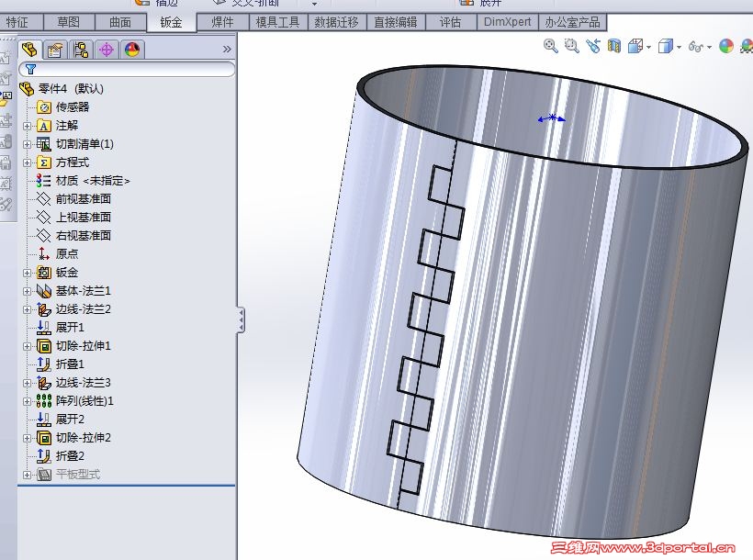Screen dimensions: 753x560
Task: Switch to the 评估 tab
Action: (x=451, y=22)
